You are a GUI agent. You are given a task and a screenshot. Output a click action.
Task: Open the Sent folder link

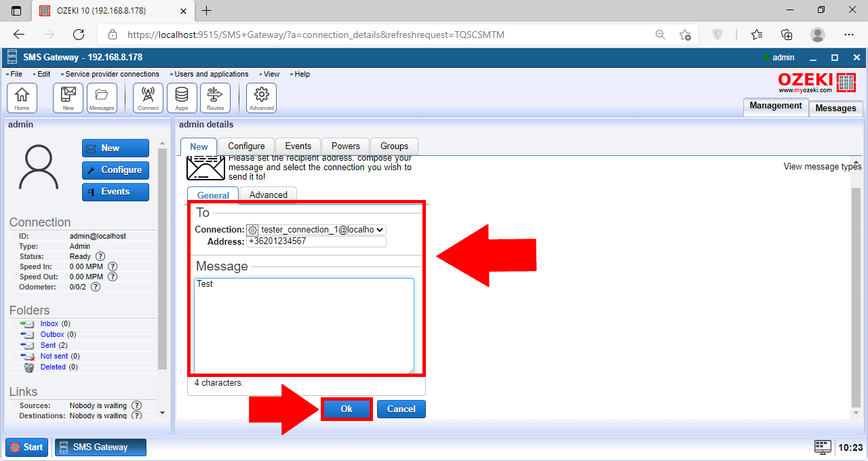point(48,346)
